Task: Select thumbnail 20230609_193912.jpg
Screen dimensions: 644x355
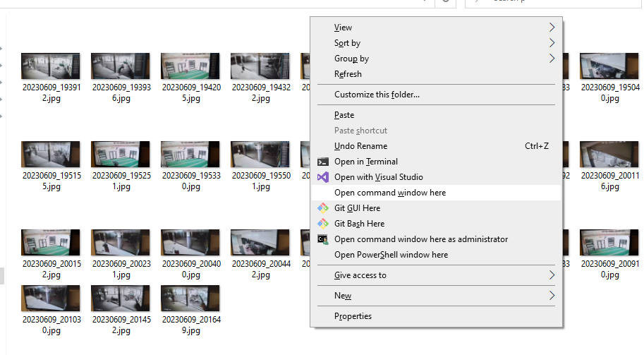Action: (51, 66)
